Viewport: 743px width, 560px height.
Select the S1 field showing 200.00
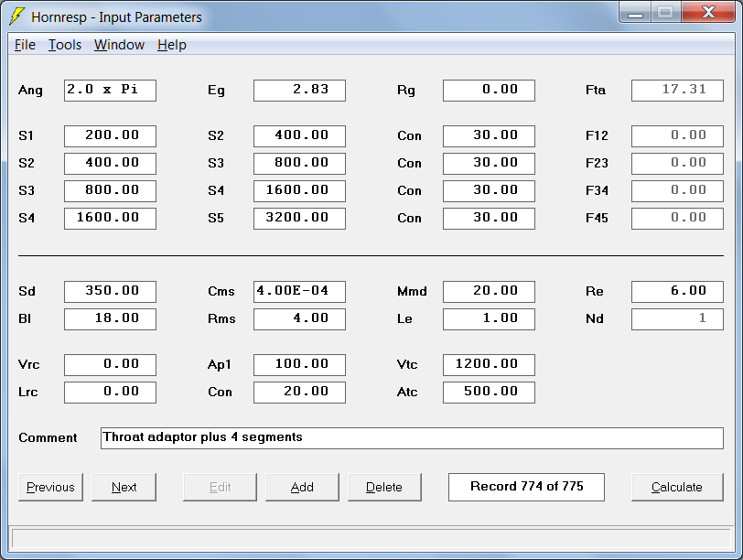[x=110, y=136]
